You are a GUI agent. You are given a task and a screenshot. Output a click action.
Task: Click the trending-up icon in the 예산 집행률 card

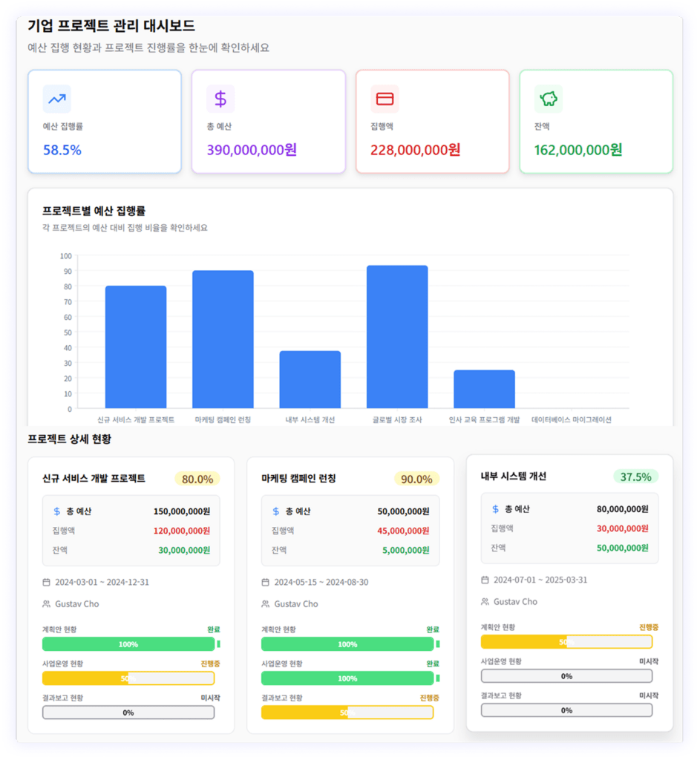[57, 99]
